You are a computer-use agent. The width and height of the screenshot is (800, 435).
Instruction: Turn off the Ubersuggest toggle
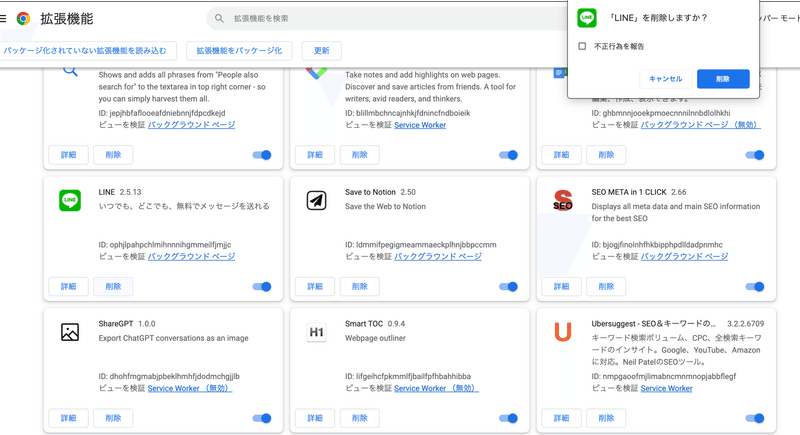(755, 418)
